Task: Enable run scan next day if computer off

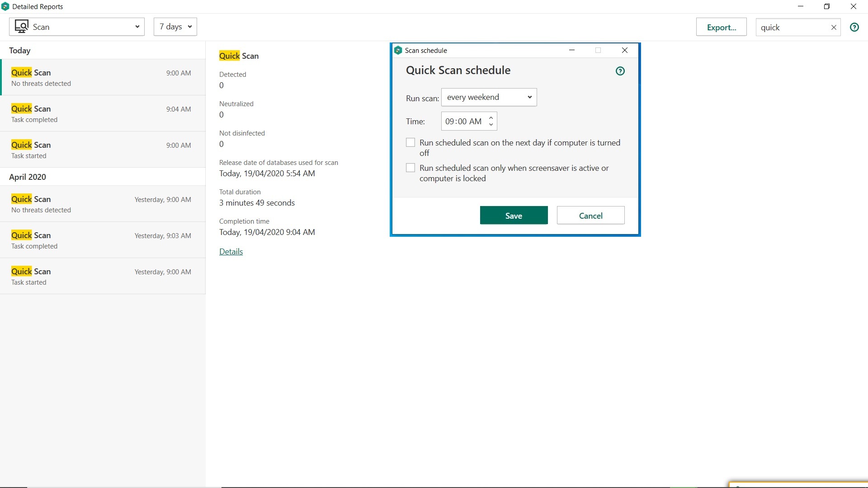Action: pyautogui.click(x=410, y=143)
